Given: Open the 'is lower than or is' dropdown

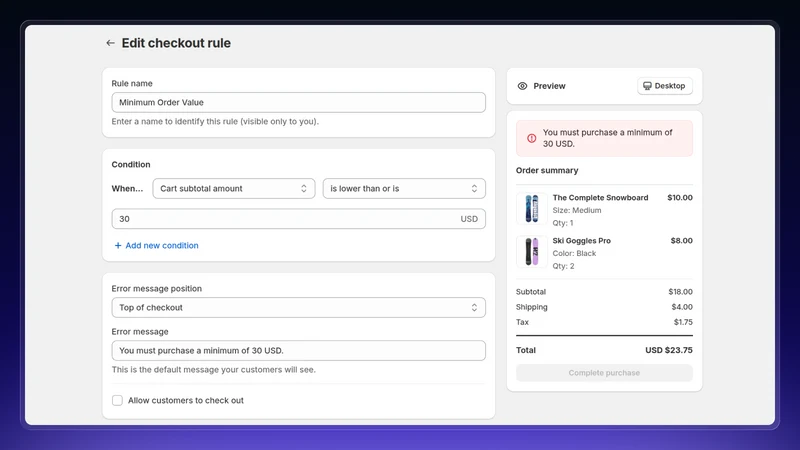Looking at the screenshot, I should coord(404,189).
